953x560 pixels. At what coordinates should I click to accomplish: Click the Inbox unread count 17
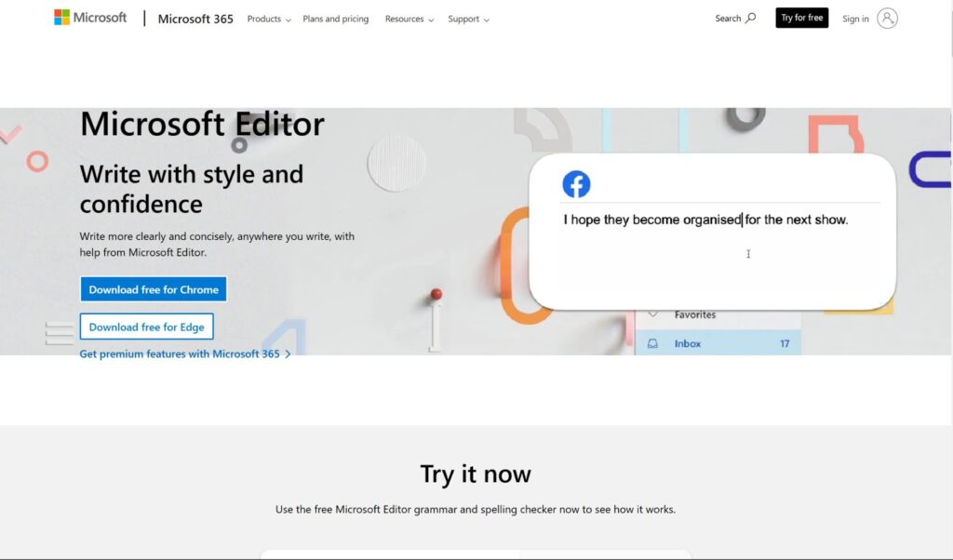tap(785, 343)
